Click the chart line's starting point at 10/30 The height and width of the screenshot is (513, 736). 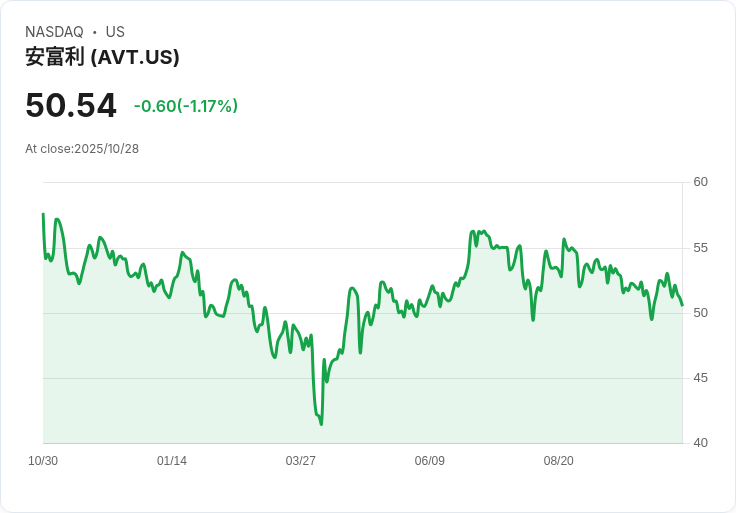pyautogui.click(x=43, y=214)
